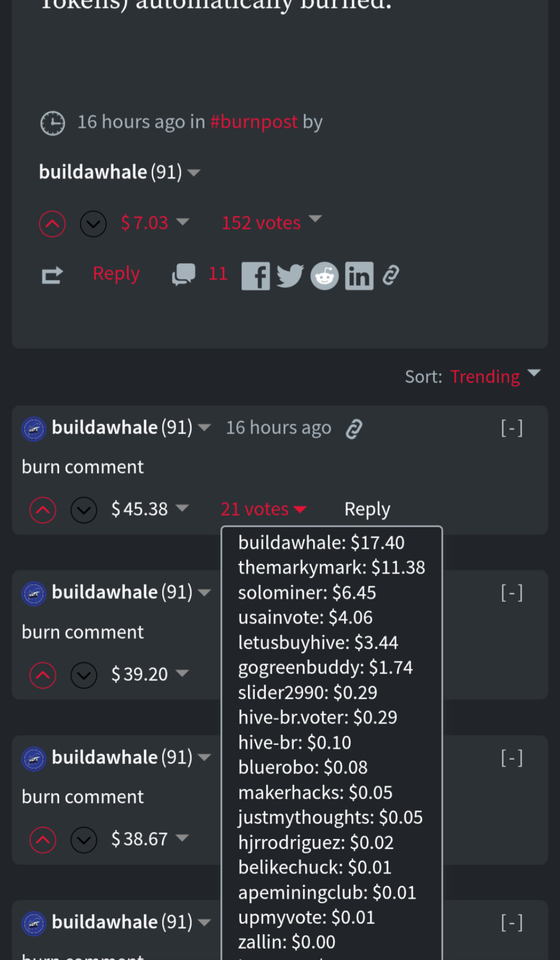Open the #burnpost tag link

(x=254, y=122)
